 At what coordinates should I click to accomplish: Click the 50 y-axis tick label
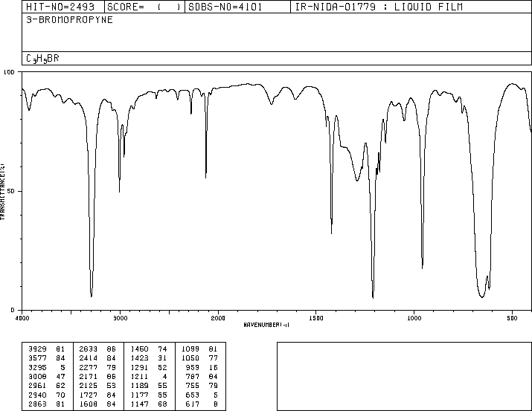click(x=11, y=192)
